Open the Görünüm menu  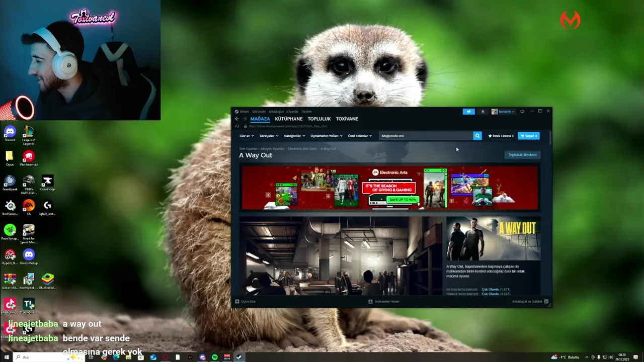[259, 112]
